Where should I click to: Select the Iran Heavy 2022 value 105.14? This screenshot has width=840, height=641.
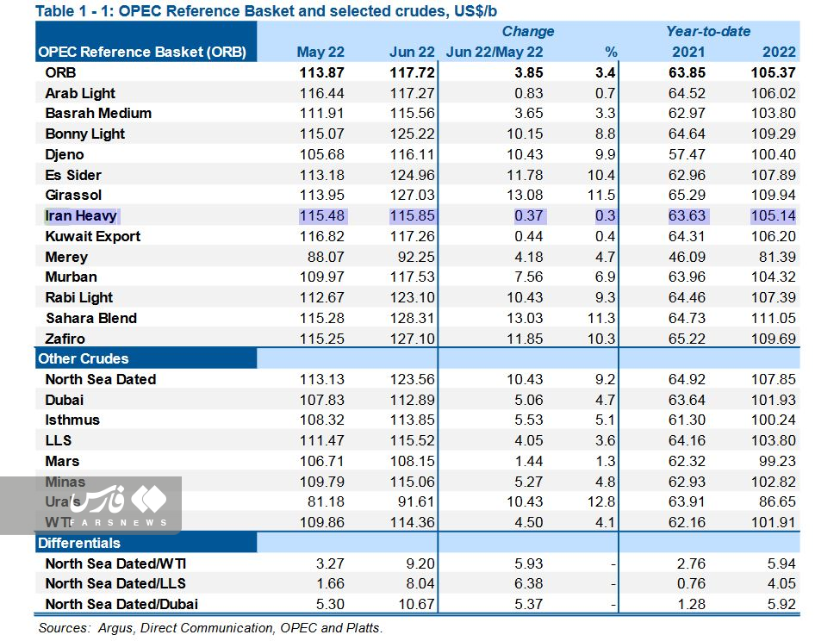pyautogui.click(x=773, y=216)
